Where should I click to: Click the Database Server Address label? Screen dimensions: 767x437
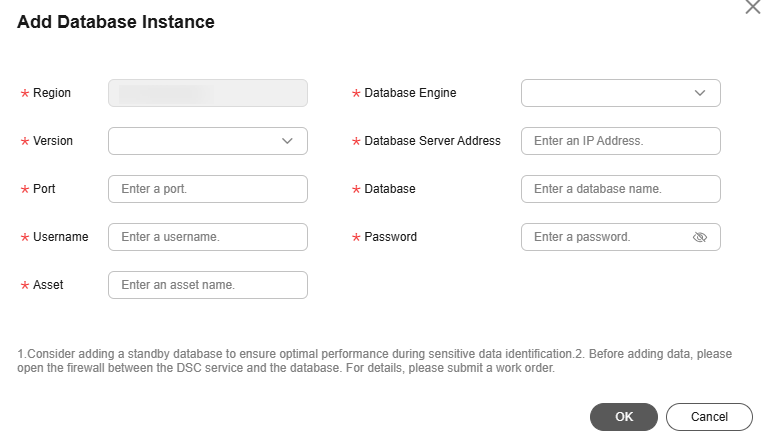click(x=432, y=141)
